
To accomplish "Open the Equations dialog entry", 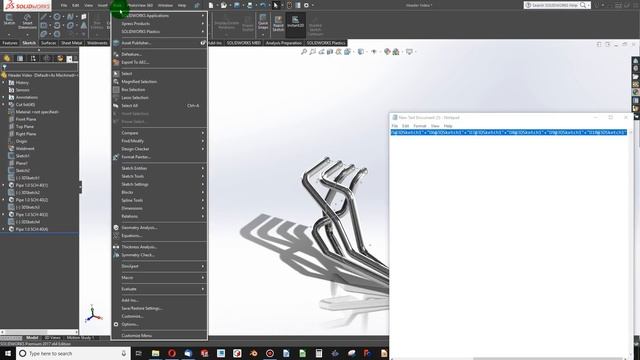I will [x=159, y=236].
